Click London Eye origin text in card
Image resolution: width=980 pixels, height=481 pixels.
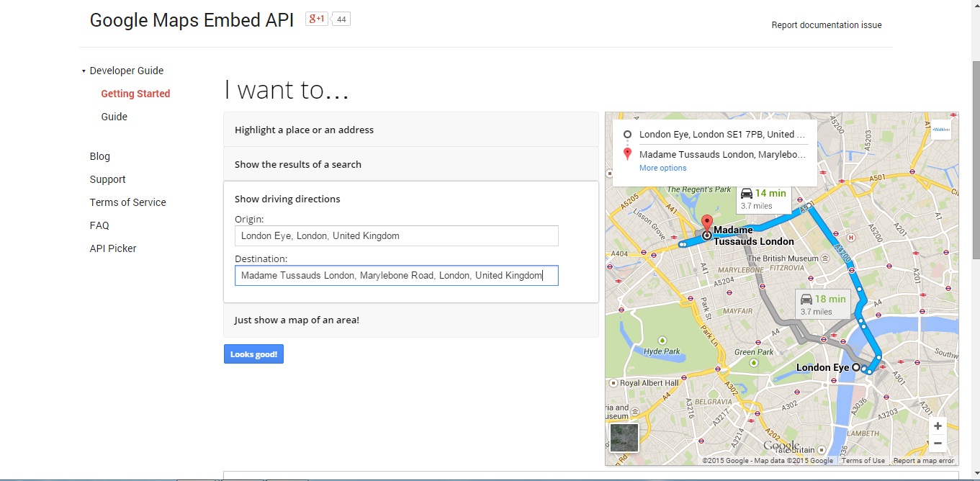tap(722, 134)
